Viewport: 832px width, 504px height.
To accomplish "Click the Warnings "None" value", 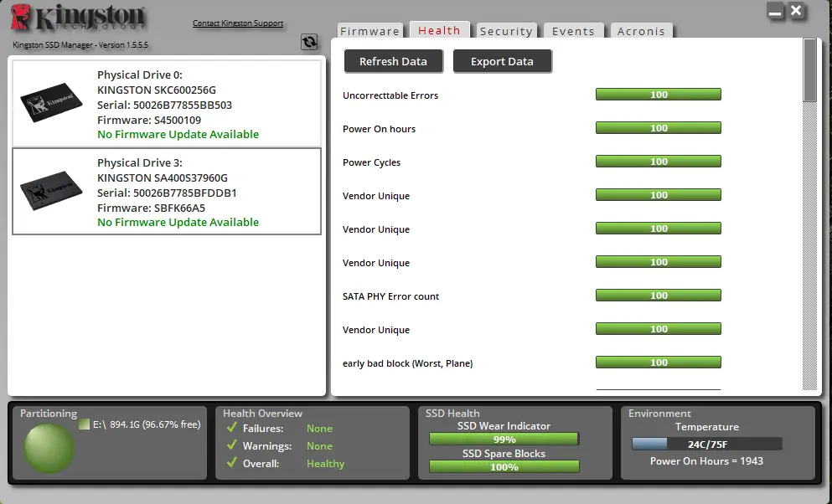I will click(x=319, y=446).
